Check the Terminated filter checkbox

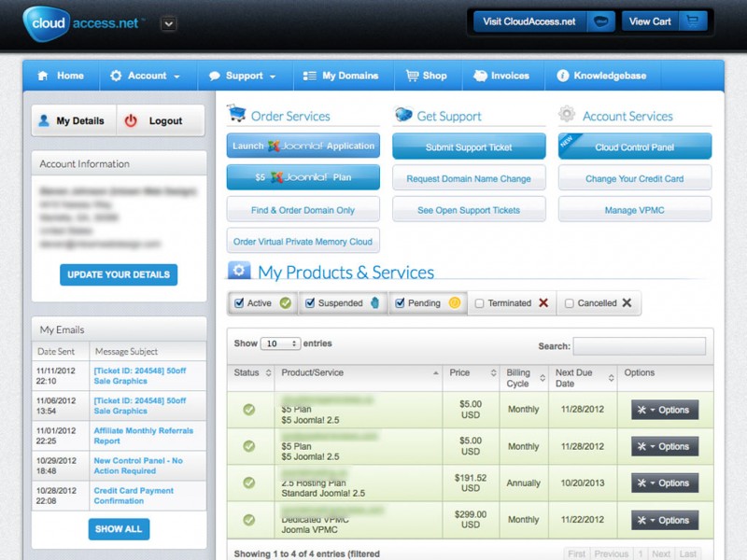point(480,303)
